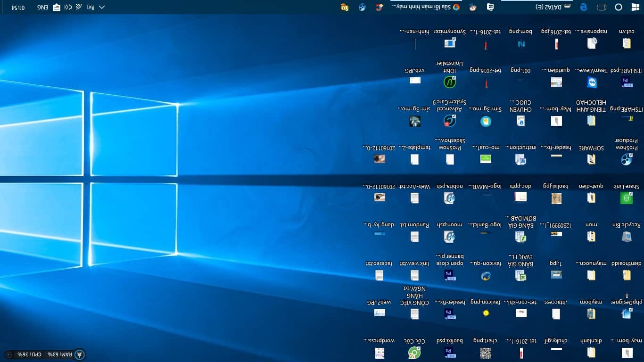Open the clock showing 01:54

click(19, 7)
